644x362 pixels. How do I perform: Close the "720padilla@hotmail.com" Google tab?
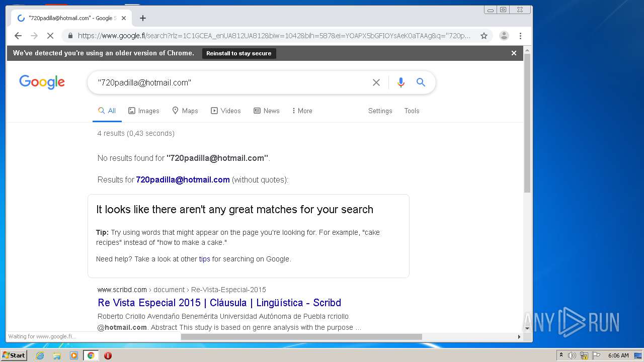pyautogui.click(x=124, y=18)
